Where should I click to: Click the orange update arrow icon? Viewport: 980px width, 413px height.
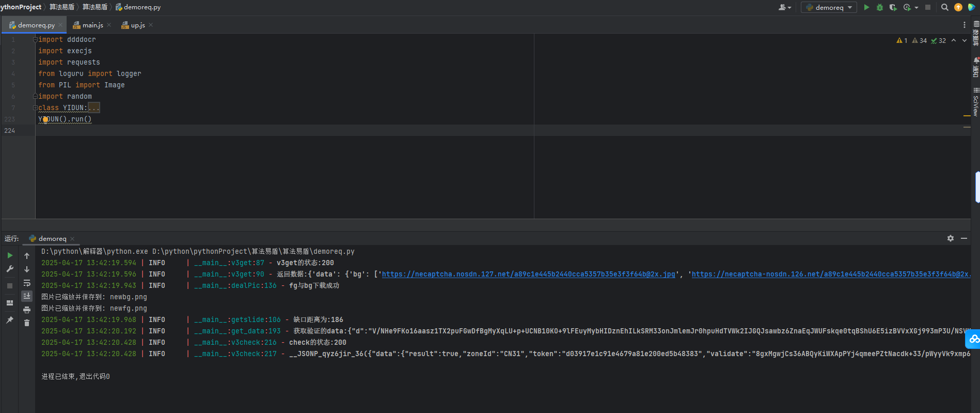click(x=958, y=7)
